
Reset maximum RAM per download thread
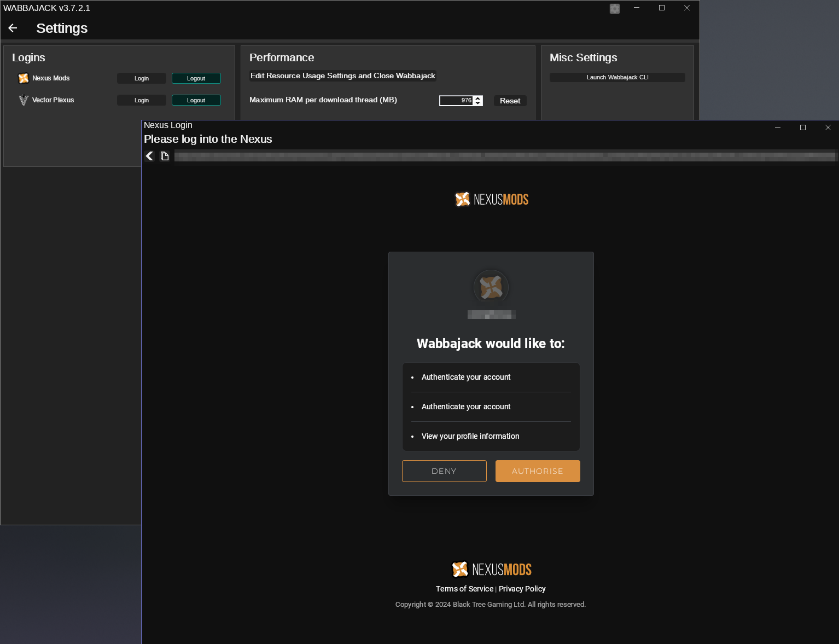[510, 101]
